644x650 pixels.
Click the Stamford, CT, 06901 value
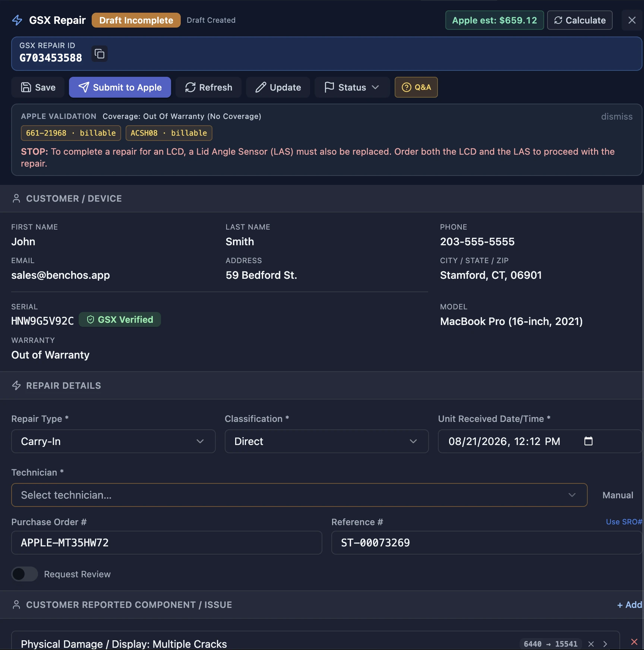pos(490,275)
